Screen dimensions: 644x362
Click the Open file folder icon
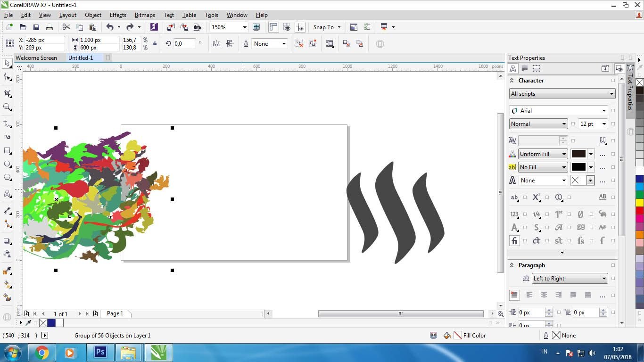(x=23, y=27)
